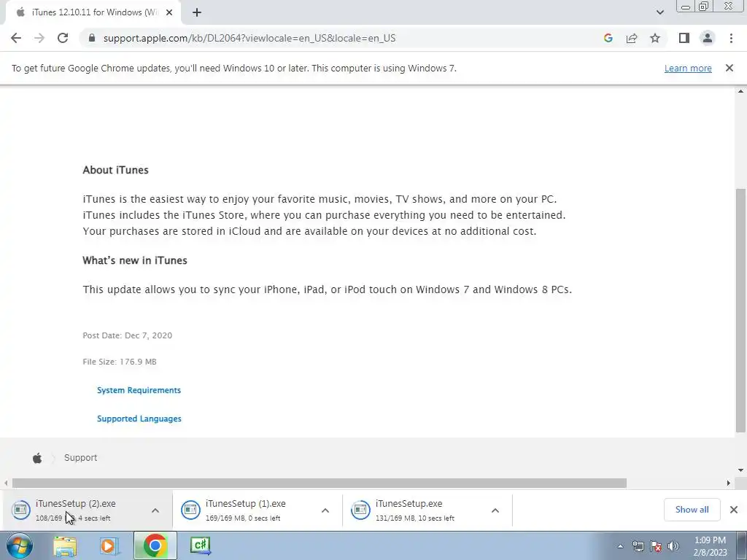
Task: Click the iTunesSetup (2).exe file icon
Action: click(21, 510)
